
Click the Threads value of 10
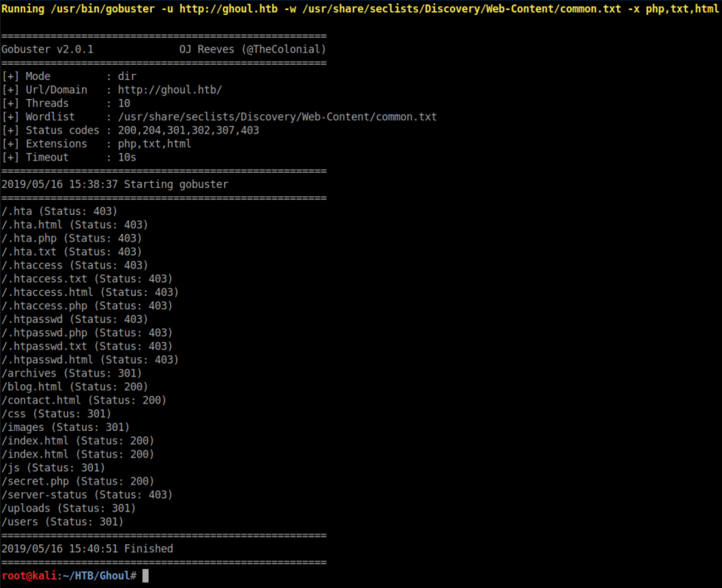(x=124, y=103)
